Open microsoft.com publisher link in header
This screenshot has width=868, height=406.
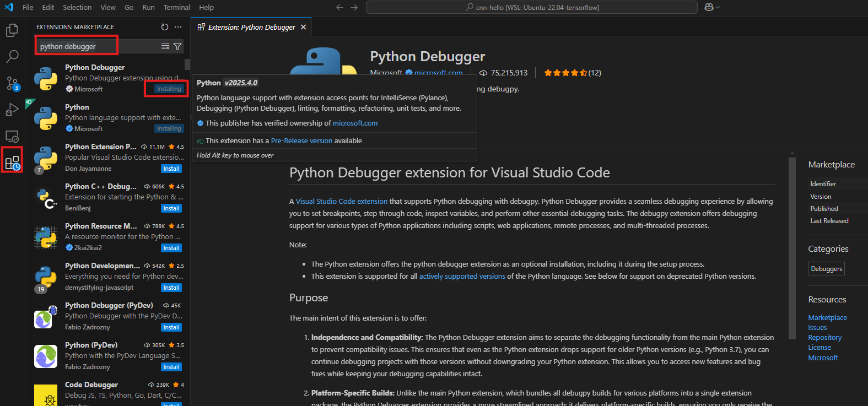(438, 73)
